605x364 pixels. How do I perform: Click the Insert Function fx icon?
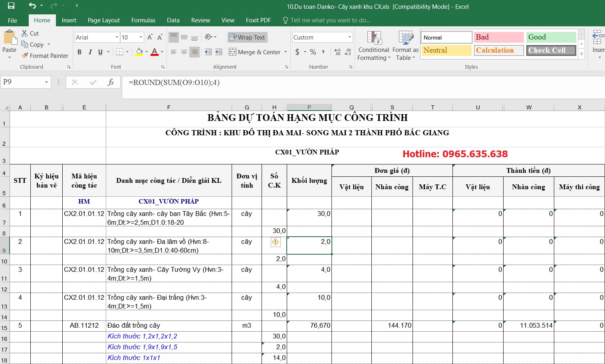pos(111,82)
